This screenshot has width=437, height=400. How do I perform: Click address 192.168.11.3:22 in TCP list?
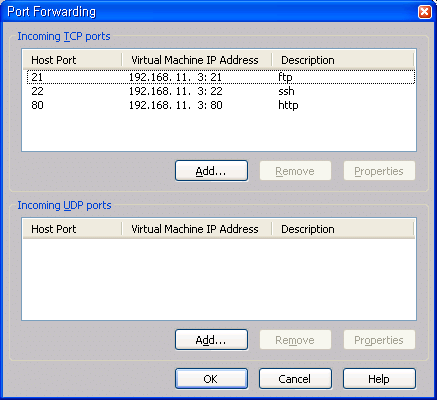click(175, 91)
